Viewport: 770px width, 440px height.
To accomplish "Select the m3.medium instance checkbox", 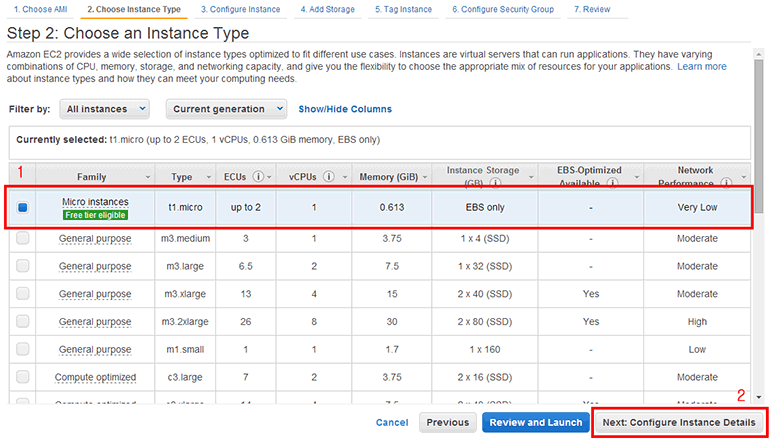I will [23, 239].
